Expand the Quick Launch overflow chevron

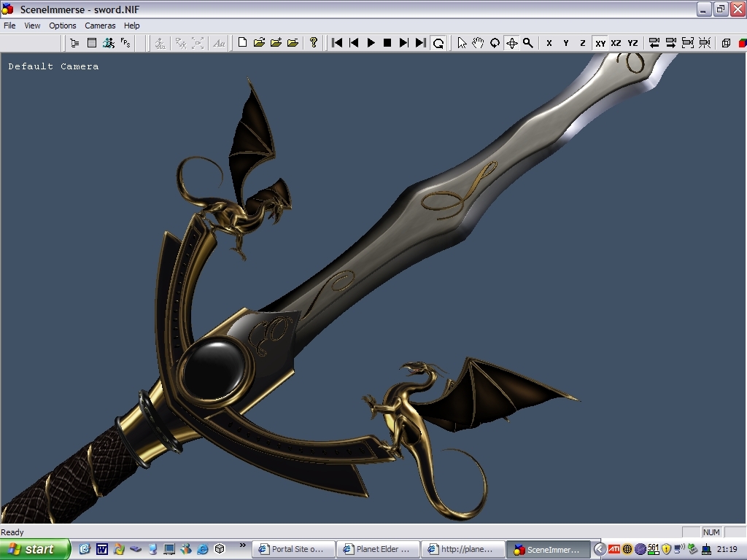[x=243, y=545]
